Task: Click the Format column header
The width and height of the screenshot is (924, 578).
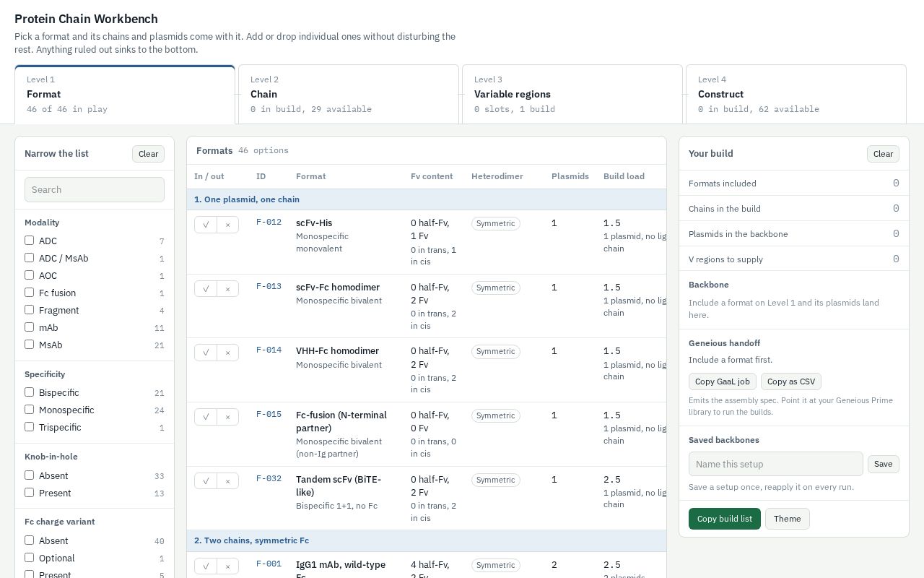Action: [310, 176]
